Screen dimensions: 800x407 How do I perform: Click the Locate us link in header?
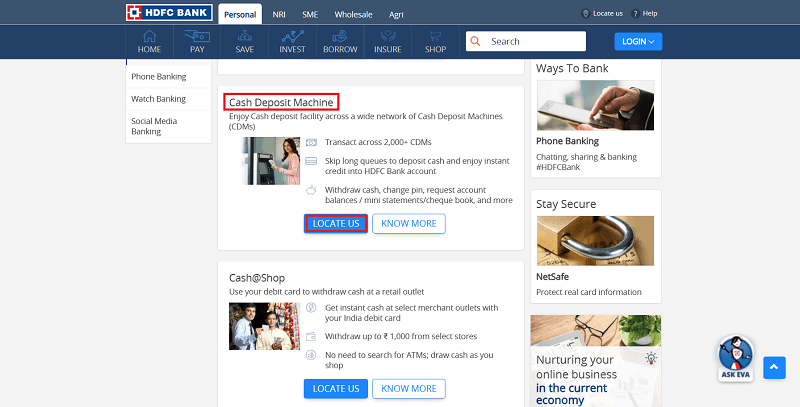coord(608,14)
